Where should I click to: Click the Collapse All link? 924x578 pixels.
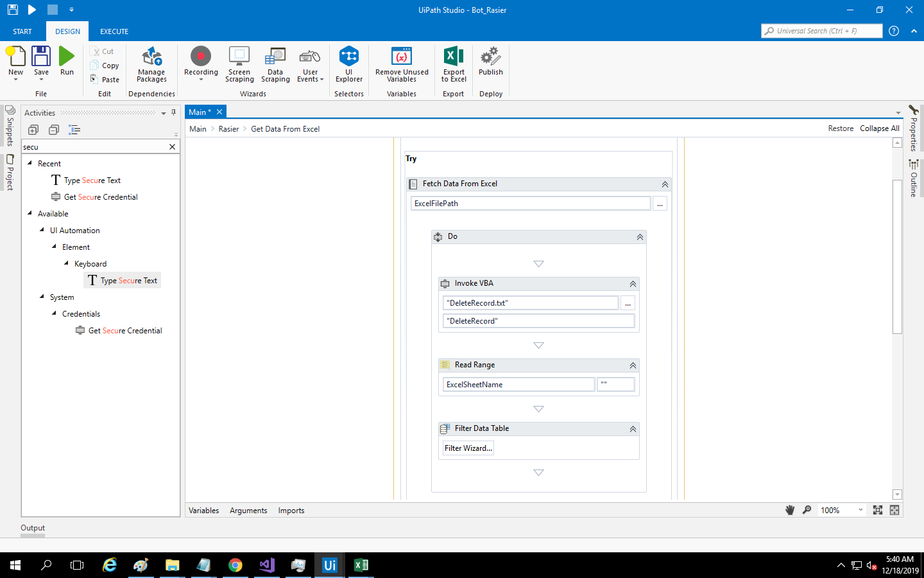click(x=879, y=128)
